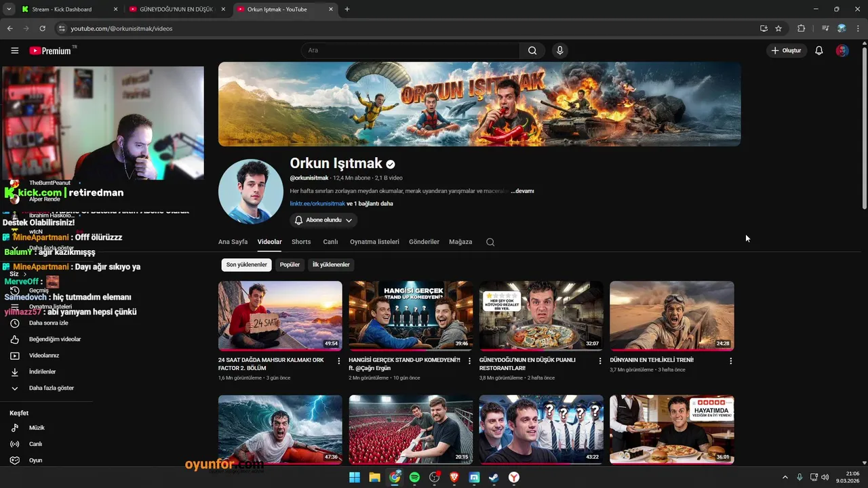Open Mağaza channel tab

(x=460, y=242)
